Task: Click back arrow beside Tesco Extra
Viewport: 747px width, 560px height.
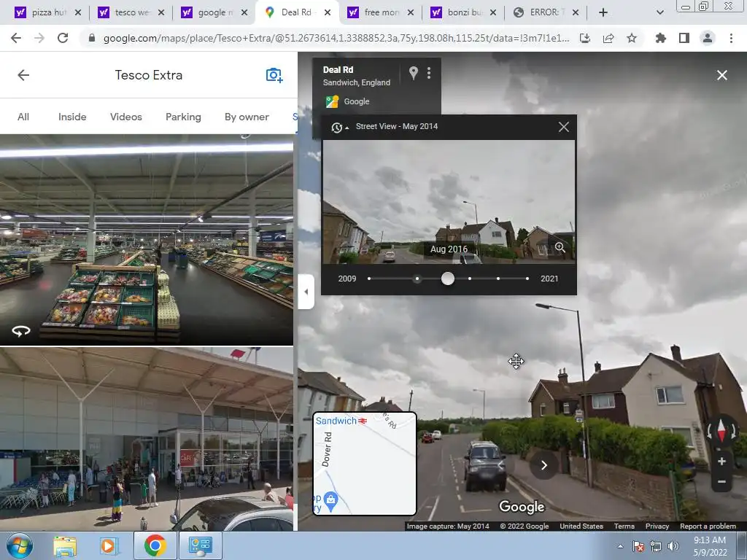Action: click(23, 75)
